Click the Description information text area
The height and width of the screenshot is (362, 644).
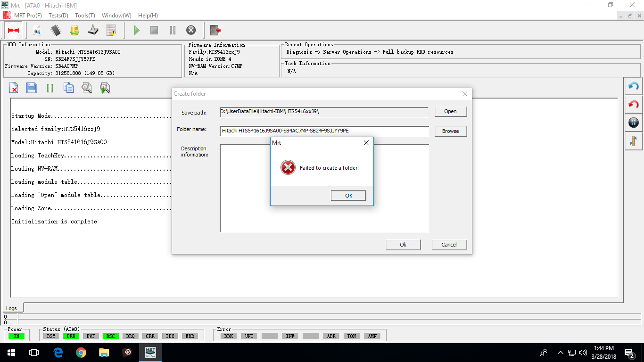[x=324, y=188]
